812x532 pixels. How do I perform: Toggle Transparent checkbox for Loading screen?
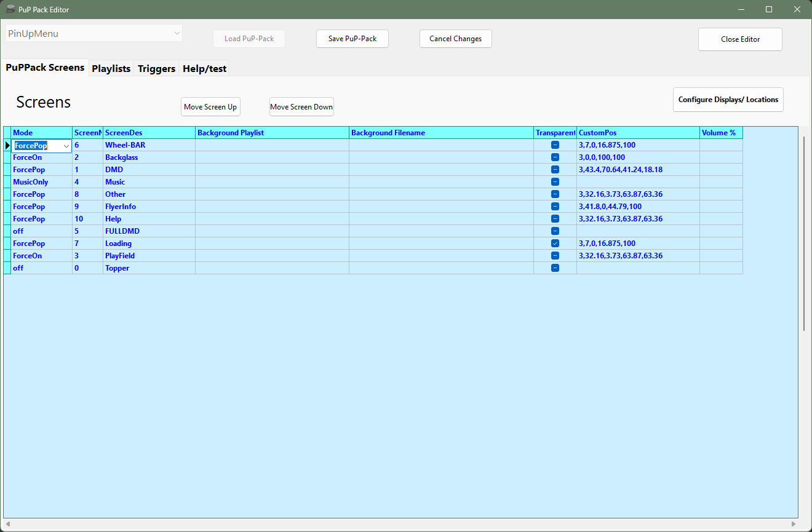555,244
